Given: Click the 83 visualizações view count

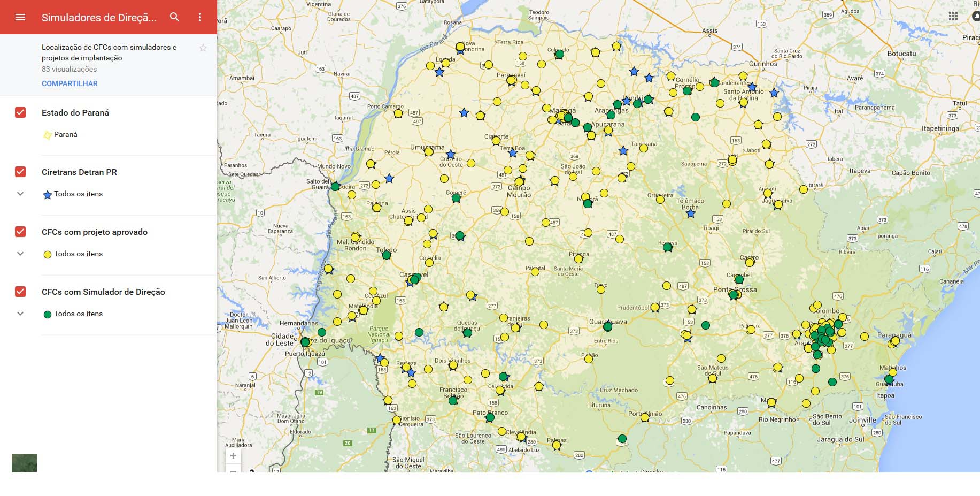Looking at the screenshot, I should [70, 69].
